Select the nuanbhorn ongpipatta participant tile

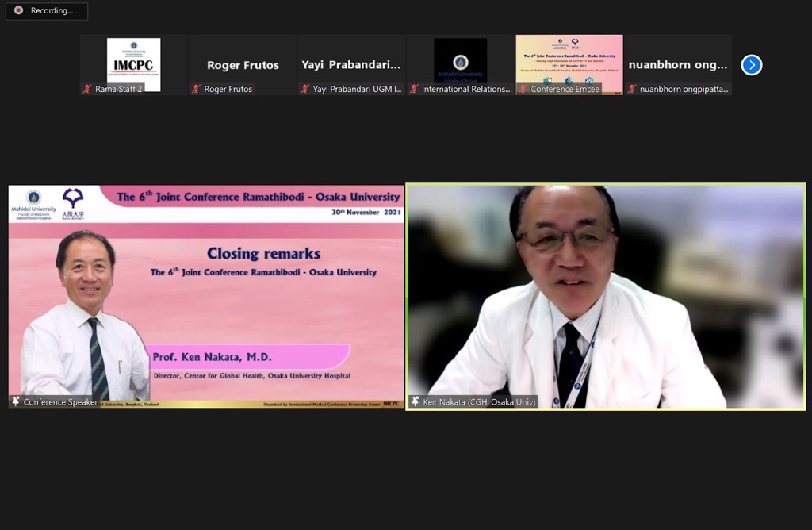pyautogui.click(x=678, y=63)
